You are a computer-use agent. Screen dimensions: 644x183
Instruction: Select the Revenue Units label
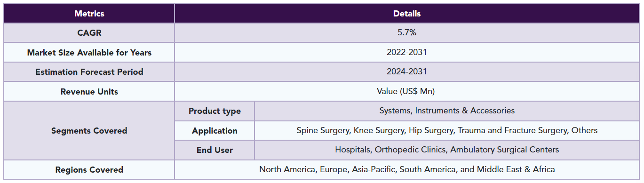89,92
